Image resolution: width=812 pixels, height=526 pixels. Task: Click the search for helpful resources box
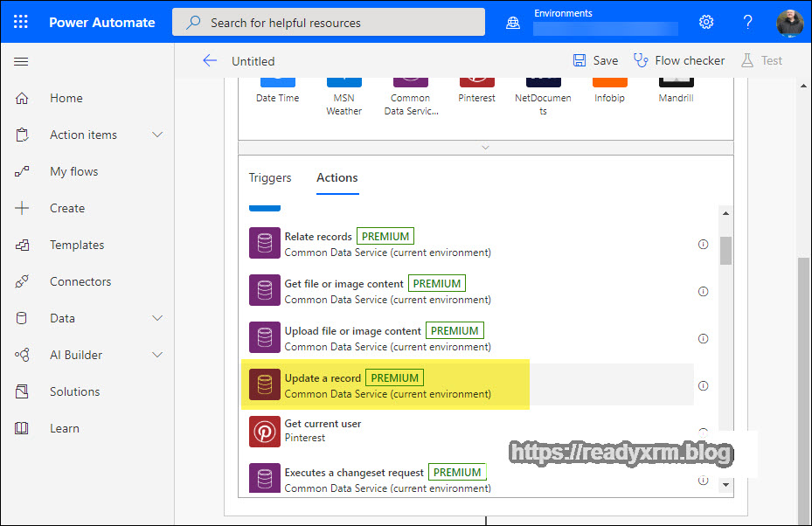click(x=329, y=23)
